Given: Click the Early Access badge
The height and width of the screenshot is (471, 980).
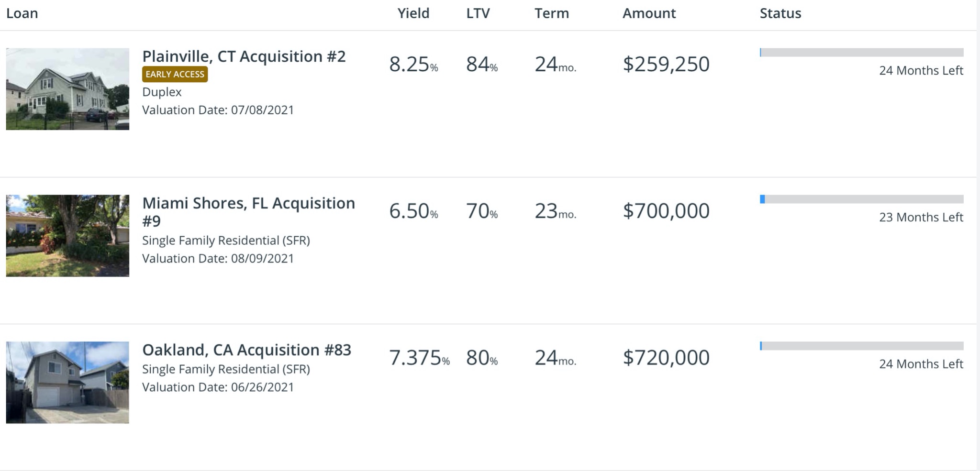Looking at the screenshot, I should point(175,74).
